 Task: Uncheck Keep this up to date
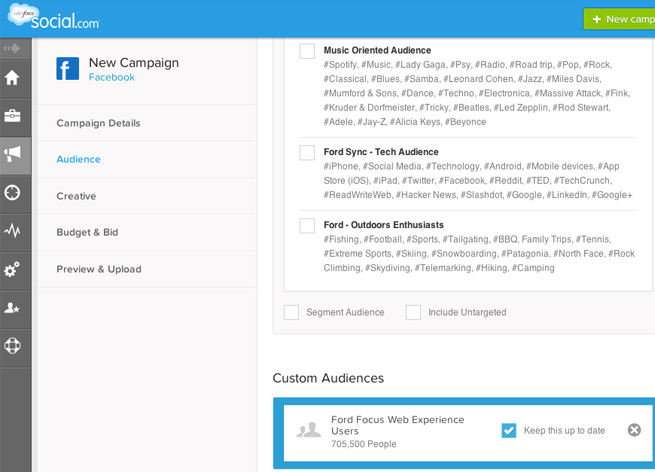[x=509, y=430]
